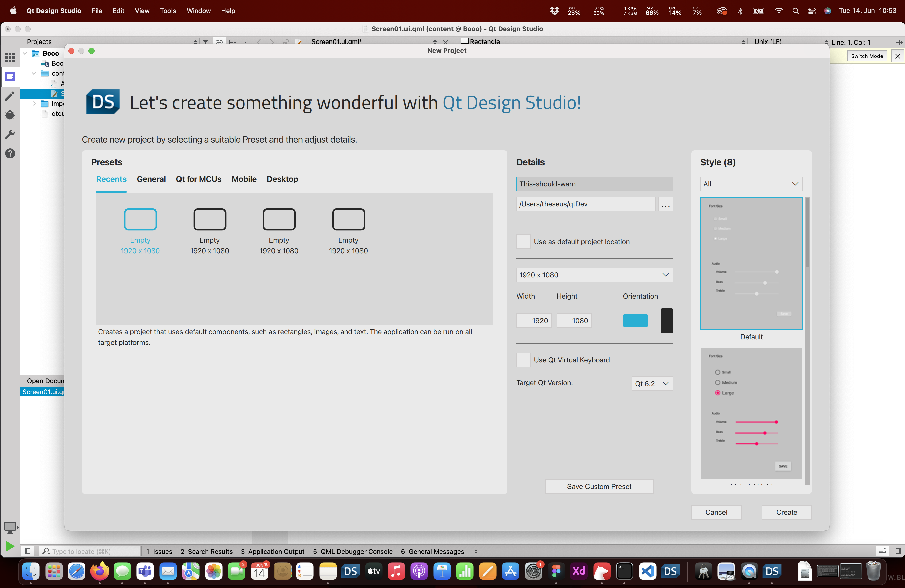Click the Create button

tap(786, 512)
